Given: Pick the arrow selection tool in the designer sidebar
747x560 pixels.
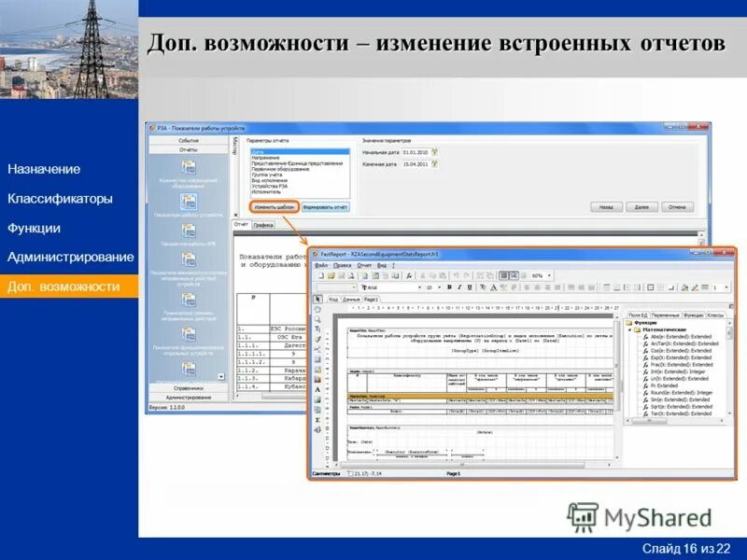Looking at the screenshot, I should click(316, 298).
